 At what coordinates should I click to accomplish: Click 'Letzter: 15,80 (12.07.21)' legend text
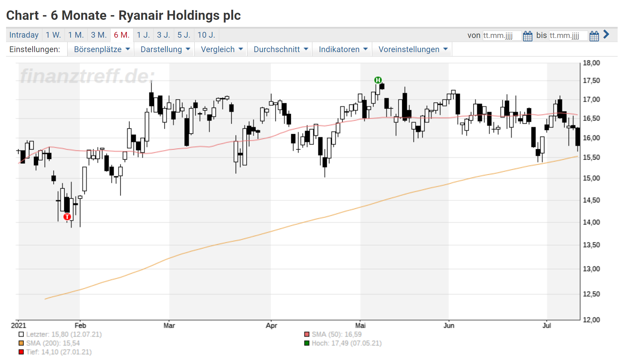64,334
